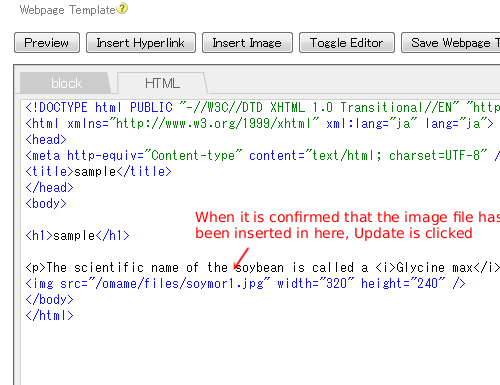The image size is (500, 385).
Task: Click the meta http-equiv line
Action: click(263, 156)
